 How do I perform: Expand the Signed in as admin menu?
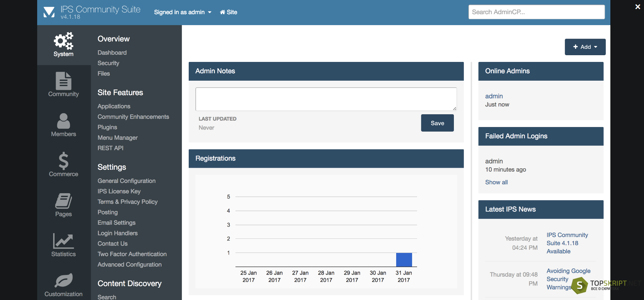pos(183,12)
